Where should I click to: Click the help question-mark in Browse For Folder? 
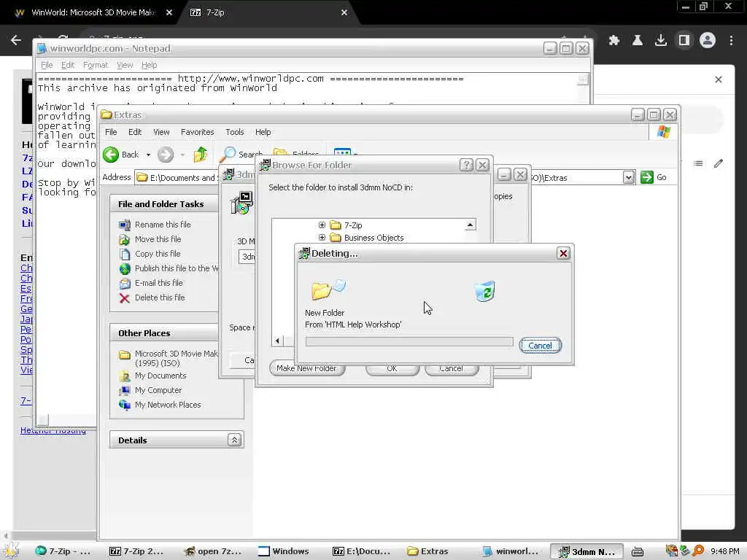(466, 165)
